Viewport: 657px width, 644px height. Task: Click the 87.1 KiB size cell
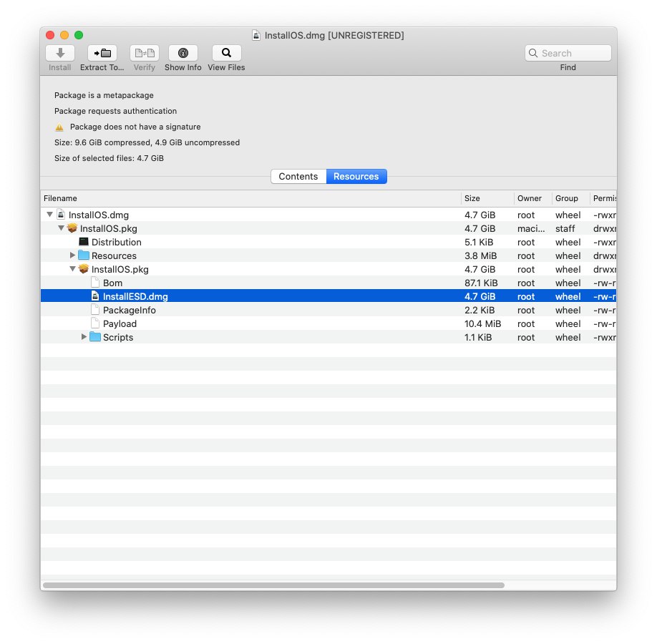[x=481, y=283]
